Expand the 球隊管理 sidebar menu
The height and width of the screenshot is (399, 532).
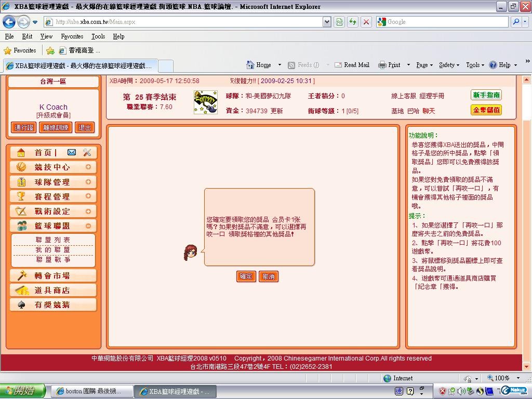point(54,182)
